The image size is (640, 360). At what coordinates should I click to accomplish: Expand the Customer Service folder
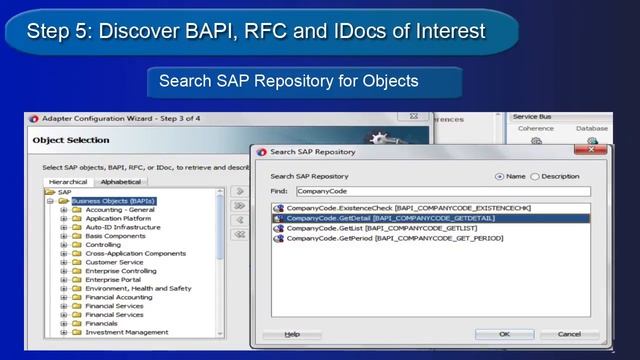tap(64, 262)
